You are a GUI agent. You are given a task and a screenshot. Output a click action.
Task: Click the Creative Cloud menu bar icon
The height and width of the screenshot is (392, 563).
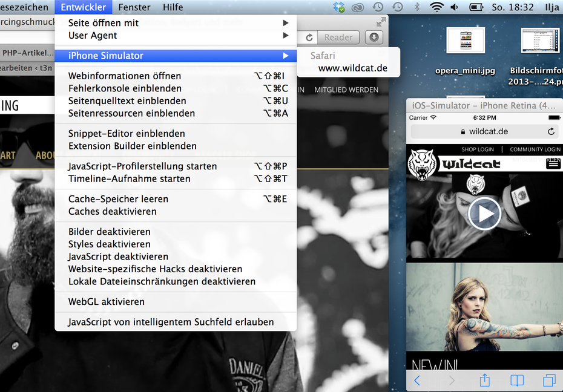(x=358, y=7)
